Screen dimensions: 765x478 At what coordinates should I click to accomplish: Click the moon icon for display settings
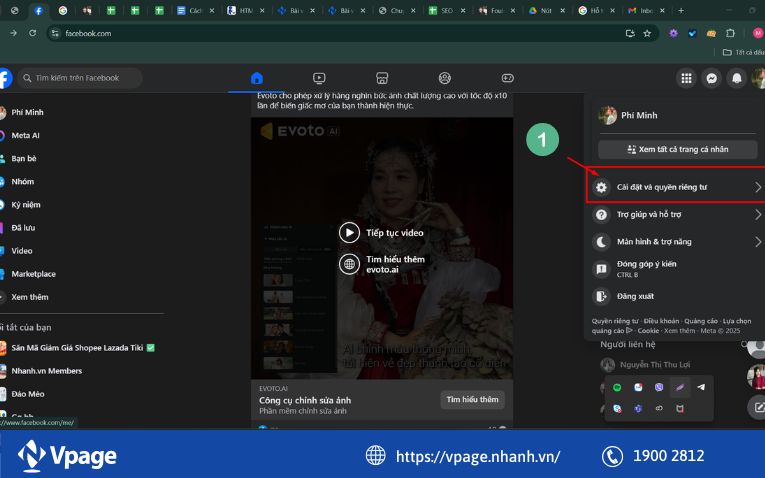602,242
